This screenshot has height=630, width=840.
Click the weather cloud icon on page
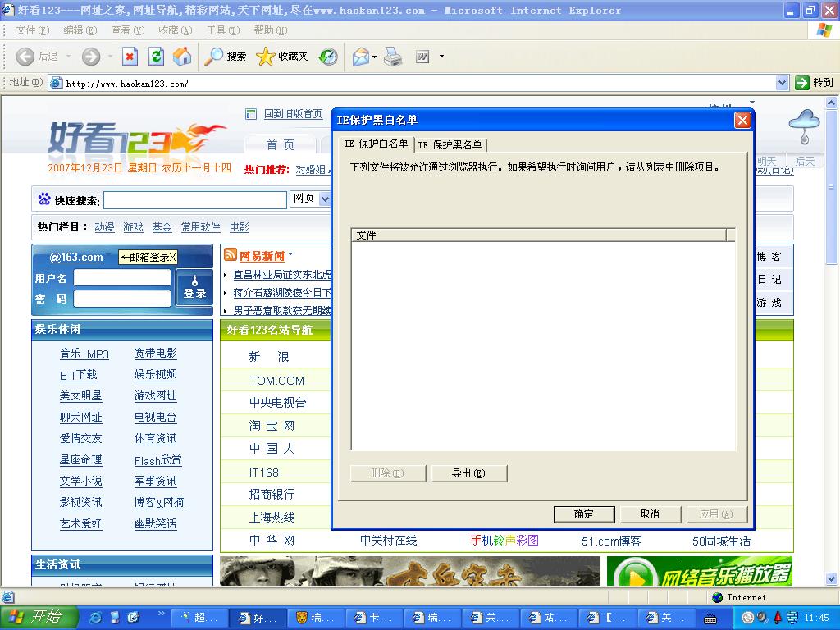coord(804,126)
